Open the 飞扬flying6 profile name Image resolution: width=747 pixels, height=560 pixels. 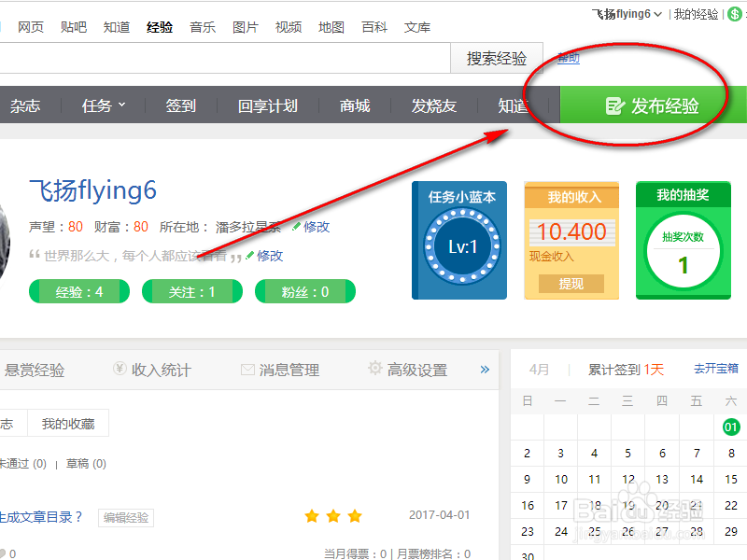[x=92, y=190]
